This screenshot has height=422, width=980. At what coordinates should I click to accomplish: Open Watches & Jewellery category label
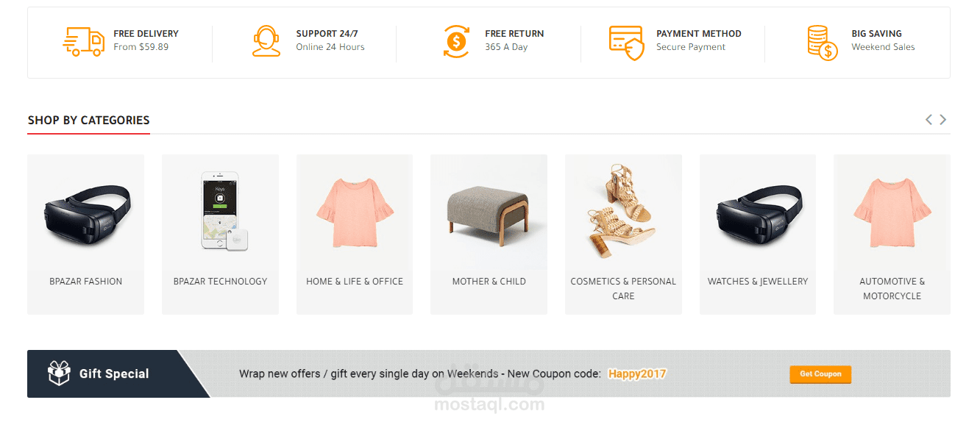pos(757,282)
